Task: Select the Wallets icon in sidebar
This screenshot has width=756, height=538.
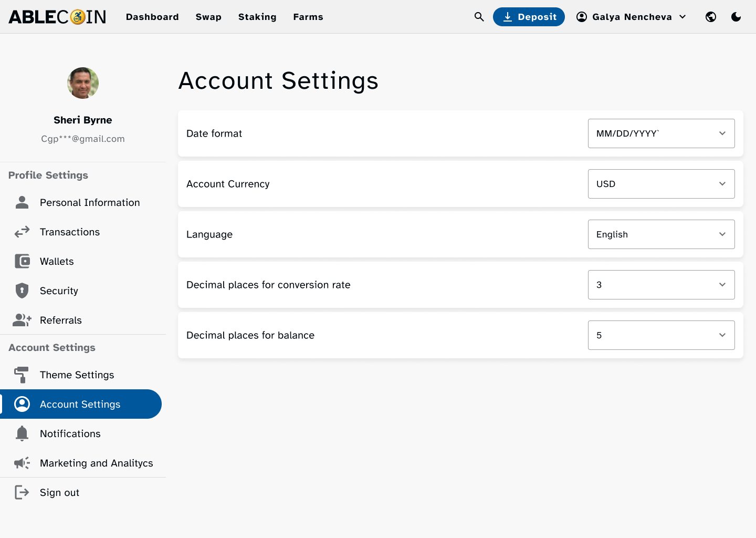Action: pyautogui.click(x=22, y=261)
